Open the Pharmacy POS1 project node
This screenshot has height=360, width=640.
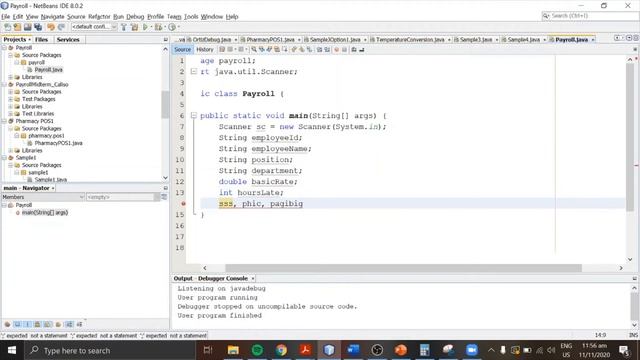(x=34, y=121)
